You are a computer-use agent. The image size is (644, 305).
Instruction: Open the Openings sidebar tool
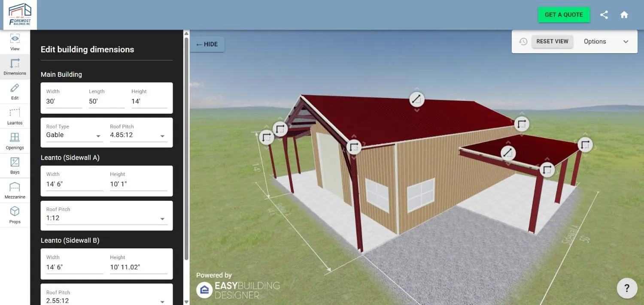15,138
